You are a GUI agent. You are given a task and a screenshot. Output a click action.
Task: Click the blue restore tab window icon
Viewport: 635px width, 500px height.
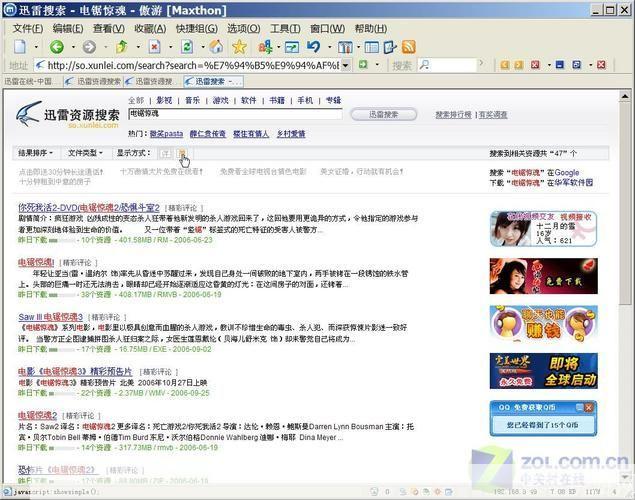click(x=577, y=65)
